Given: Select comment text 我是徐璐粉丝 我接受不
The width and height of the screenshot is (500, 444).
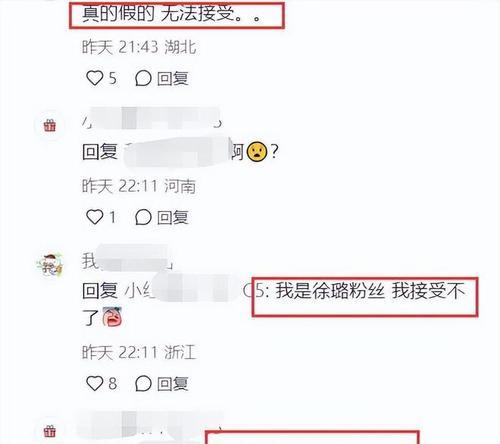Looking at the screenshot, I should pyautogui.click(x=370, y=291).
